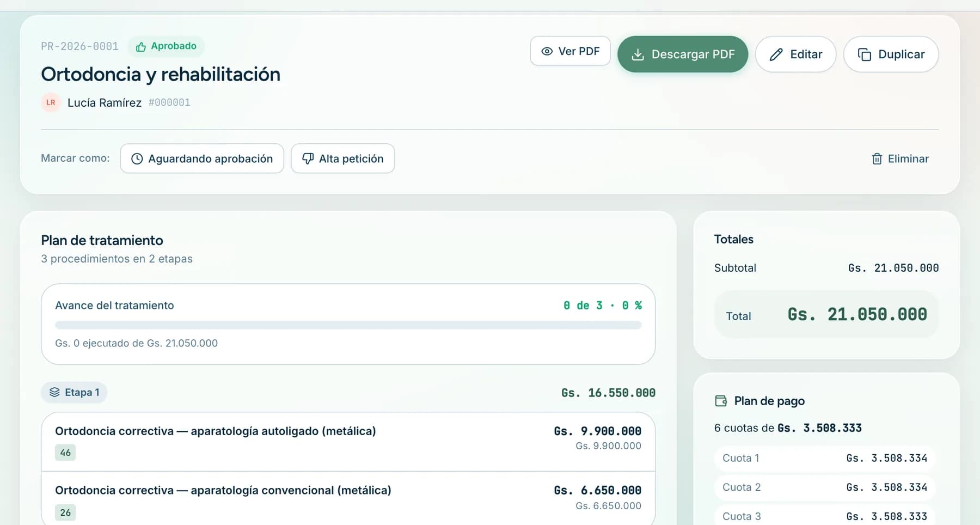The image size is (980, 525).
Task: Click the eye icon on Ver PDF
Action: [547, 51]
